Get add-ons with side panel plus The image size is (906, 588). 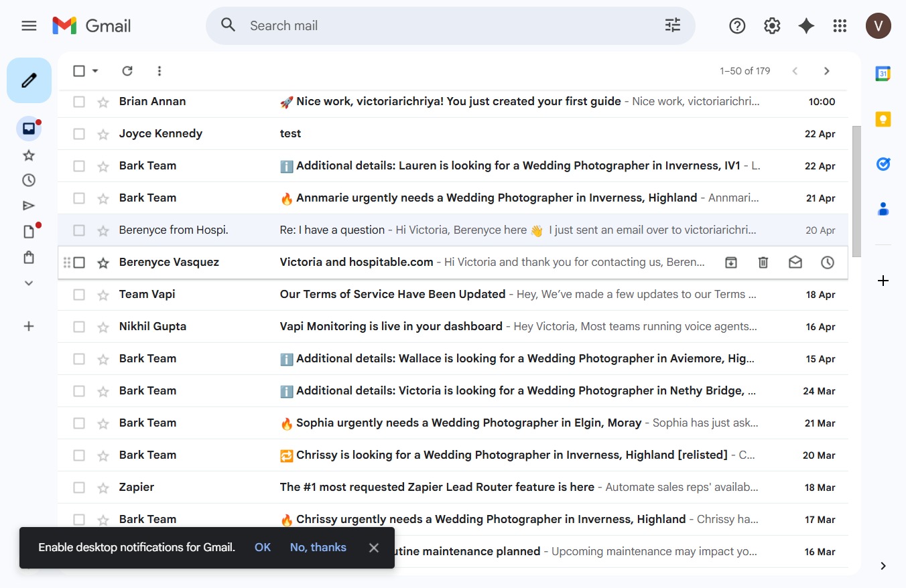click(883, 281)
